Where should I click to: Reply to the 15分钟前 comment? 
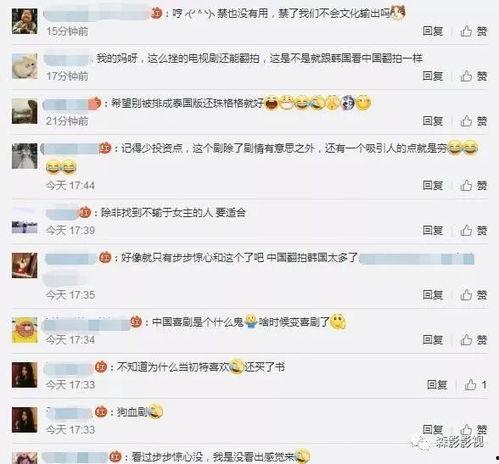[x=433, y=31]
